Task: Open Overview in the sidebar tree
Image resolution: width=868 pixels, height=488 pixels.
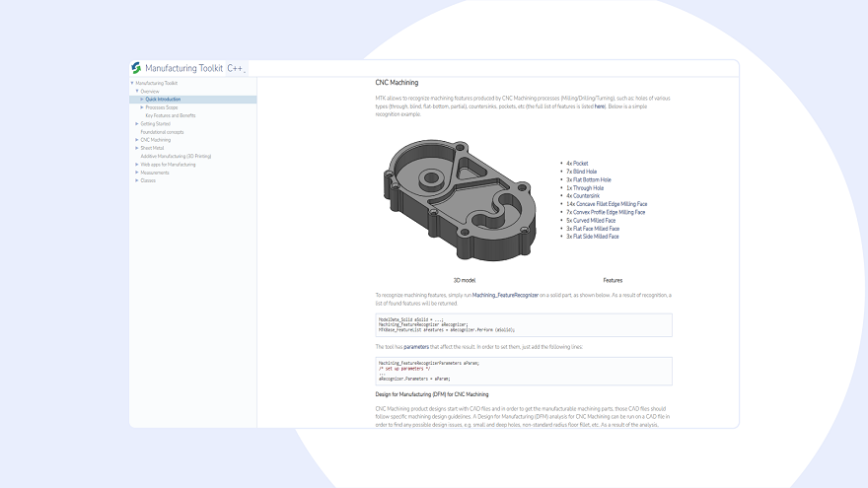Action: [x=150, y=92]
